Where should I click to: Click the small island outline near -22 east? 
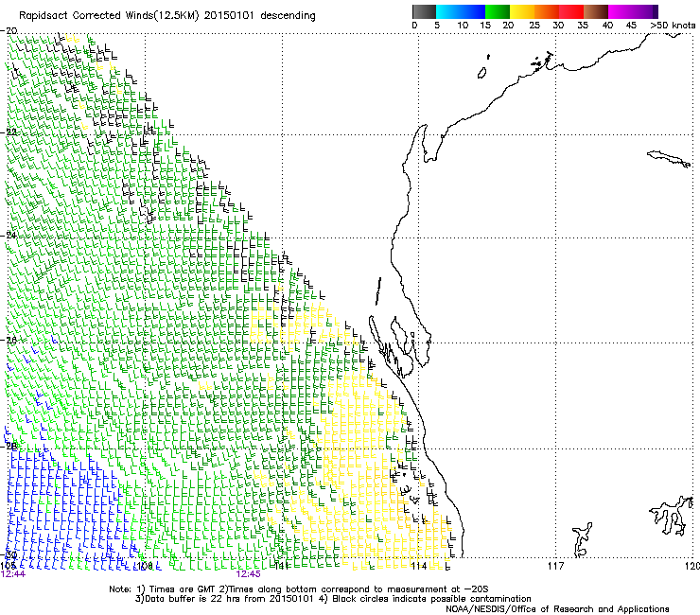coord(669,159)
